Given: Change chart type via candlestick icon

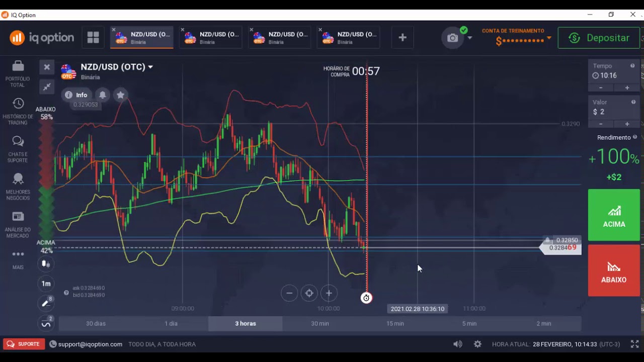Looking at the screenshot, I should (x=46, y=263).
